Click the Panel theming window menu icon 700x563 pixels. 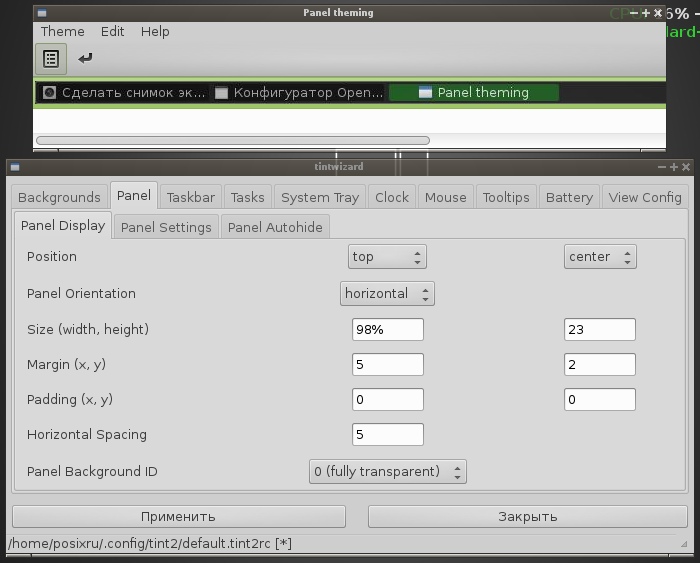[42, 13]
